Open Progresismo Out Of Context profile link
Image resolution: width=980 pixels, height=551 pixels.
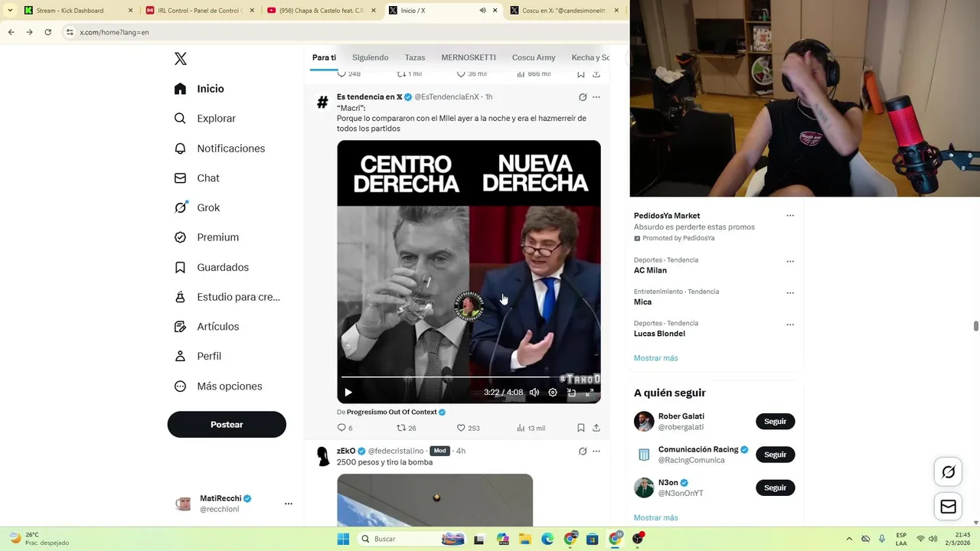click(x=392, y=412)
